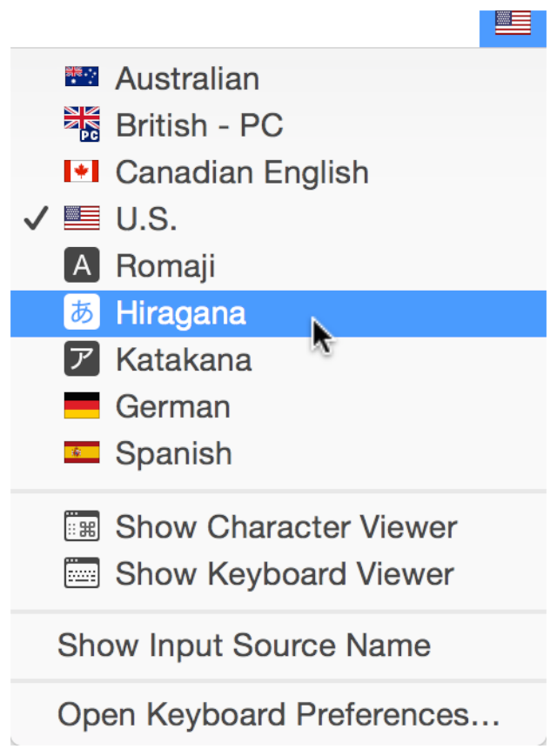
Task: Click the Katakana 'ア' input icon
Action: 80,359
